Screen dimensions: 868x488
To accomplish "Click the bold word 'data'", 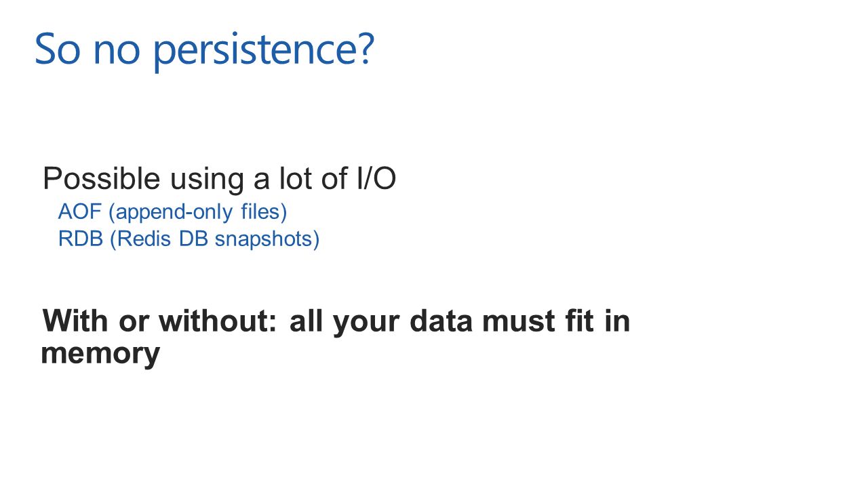I will coord(441,321).
